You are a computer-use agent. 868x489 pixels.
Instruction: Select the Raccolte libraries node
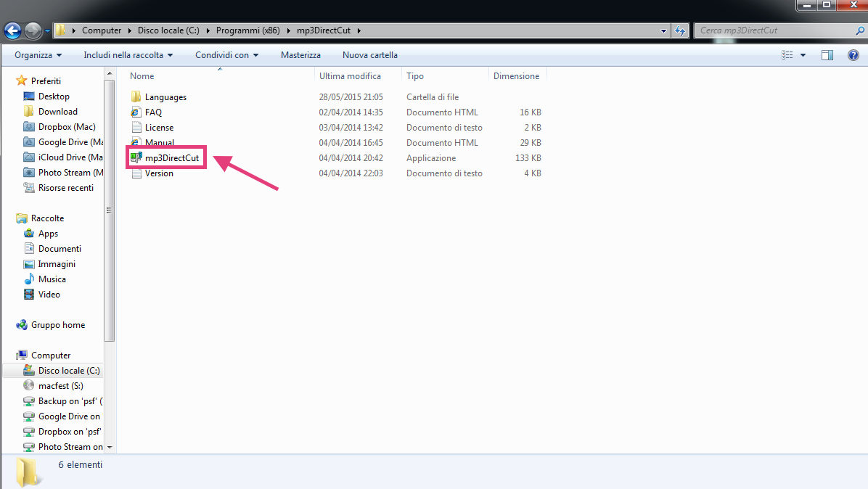(47, 218)
